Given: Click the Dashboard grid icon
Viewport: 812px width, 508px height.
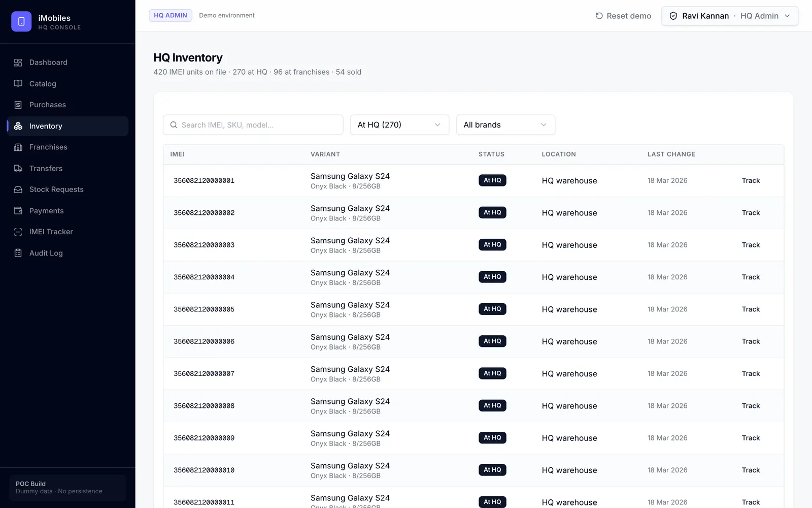Looking at the screenshot, I should tap(18, 62).
